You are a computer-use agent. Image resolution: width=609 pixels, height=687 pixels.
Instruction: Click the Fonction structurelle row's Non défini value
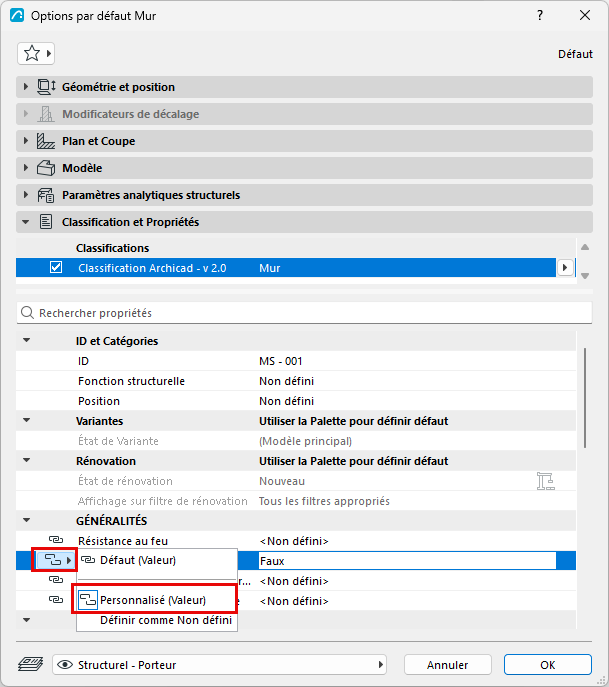click(286, 381)
